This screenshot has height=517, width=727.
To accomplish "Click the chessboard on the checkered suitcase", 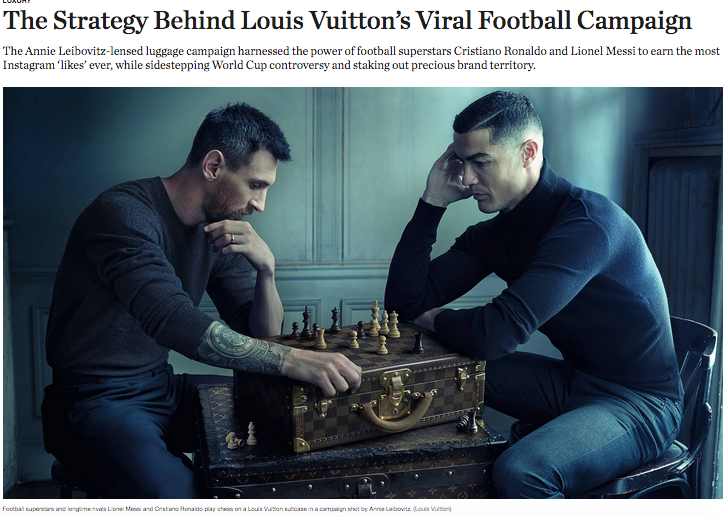I will [x=366, y=343].
